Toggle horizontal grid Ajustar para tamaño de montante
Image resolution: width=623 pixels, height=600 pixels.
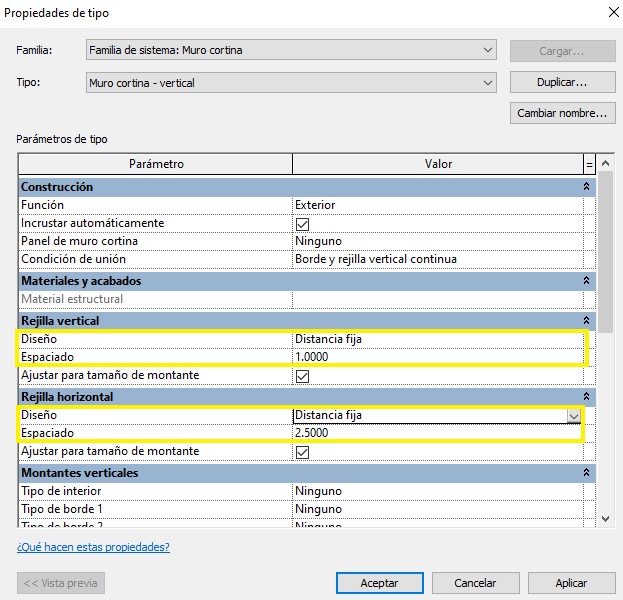[302, 452]
